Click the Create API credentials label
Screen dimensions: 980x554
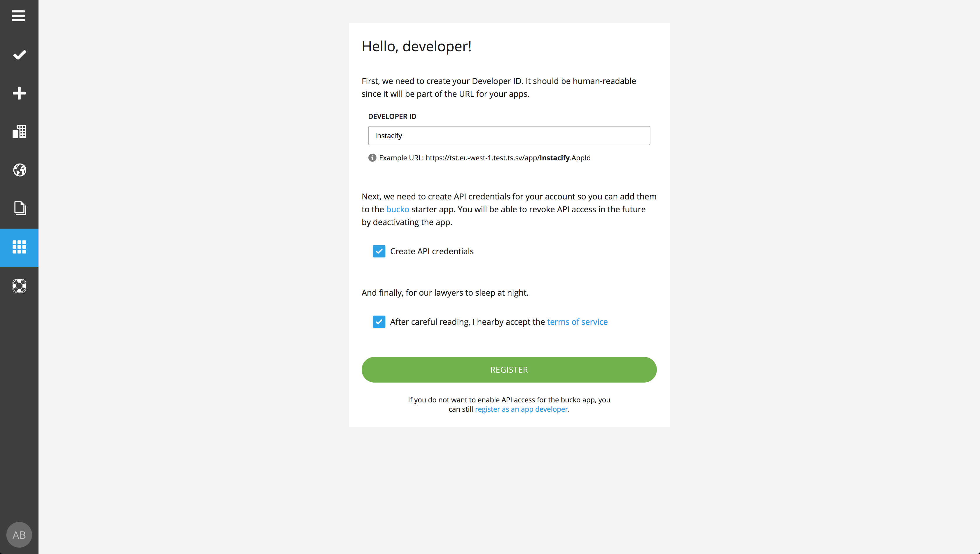tap(432, 251)
